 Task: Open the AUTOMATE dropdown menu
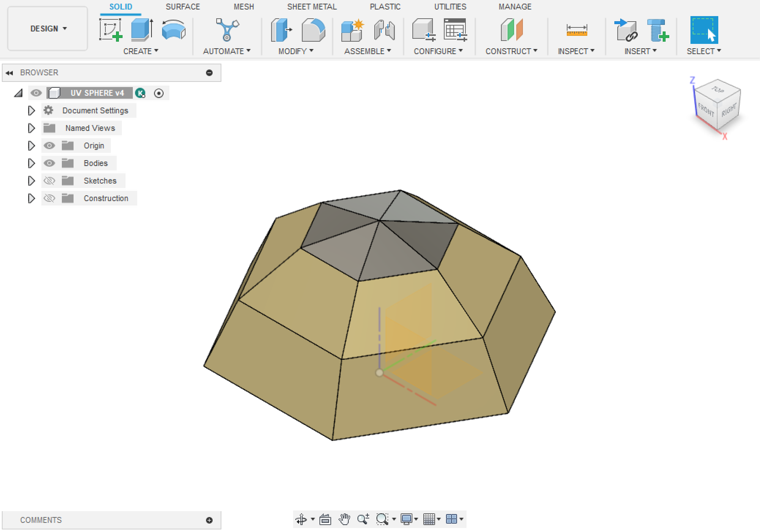tap(226, 51)
